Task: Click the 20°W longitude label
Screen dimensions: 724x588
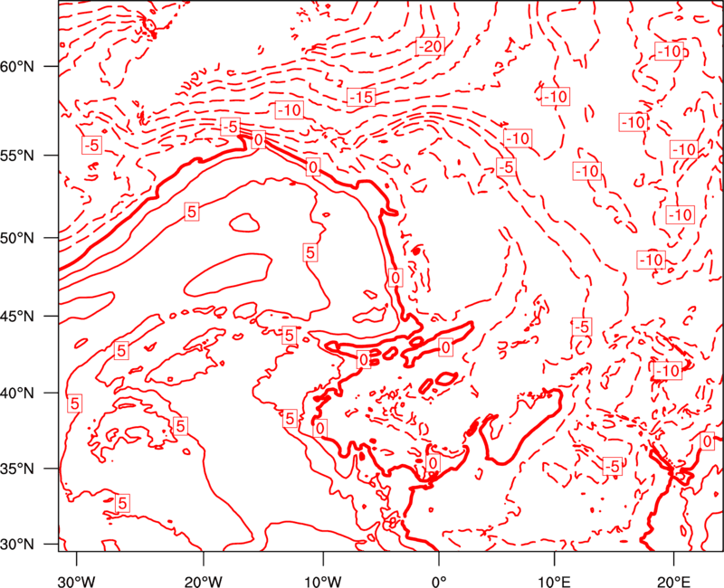Action: tap(203, 581)
